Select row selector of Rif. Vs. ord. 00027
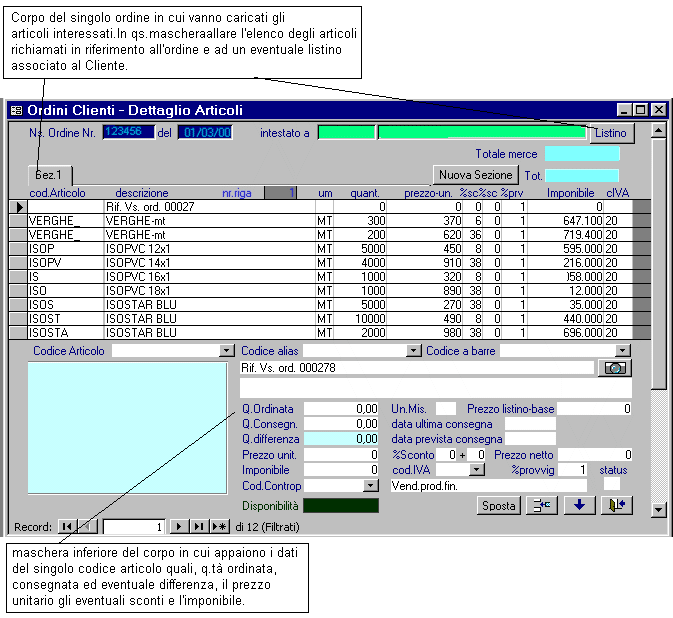The width and height of the screenshot is (673, 618). pyautogui.click(x=18, y=207)
